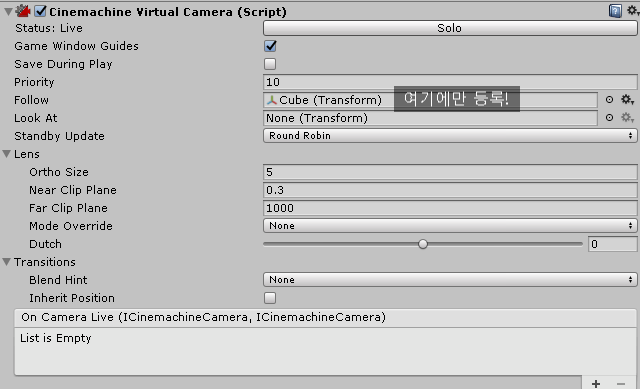The width and height of the screenshot is (640, 389).
Task: Click the Near Clip Plane field
Action: tap(450, 190)
